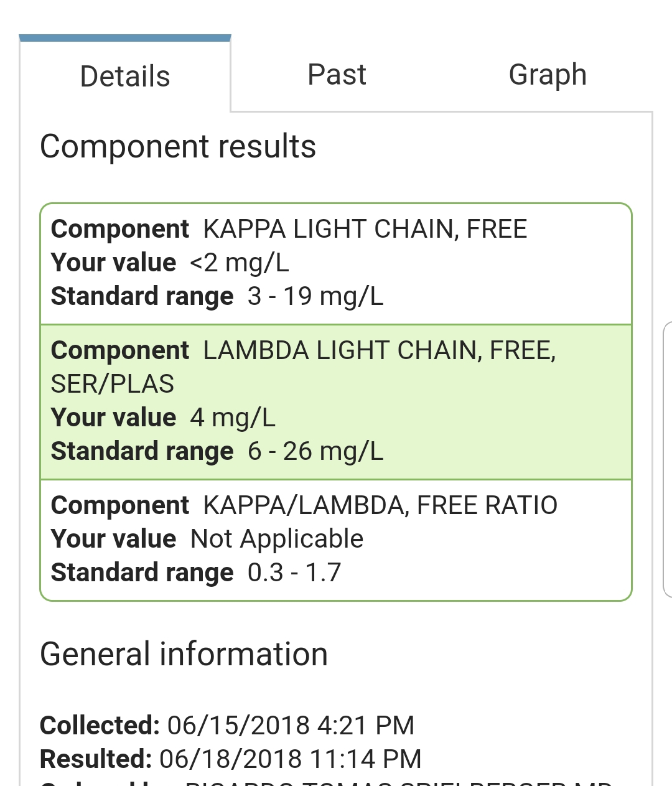The width and height of the screenshot is (672, 786).
Task: Click the Not Applicable ratio value
Action: 277,539
